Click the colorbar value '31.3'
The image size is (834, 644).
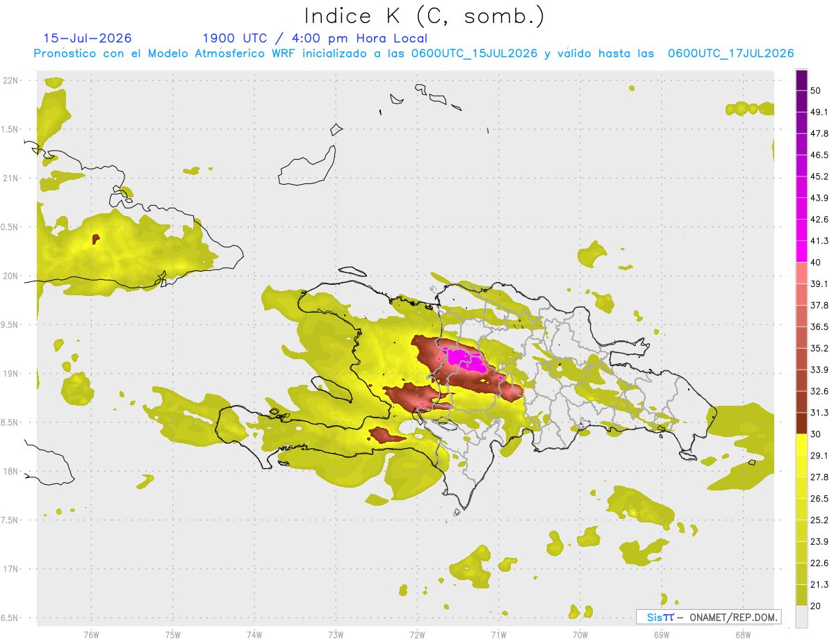(819, 413)
